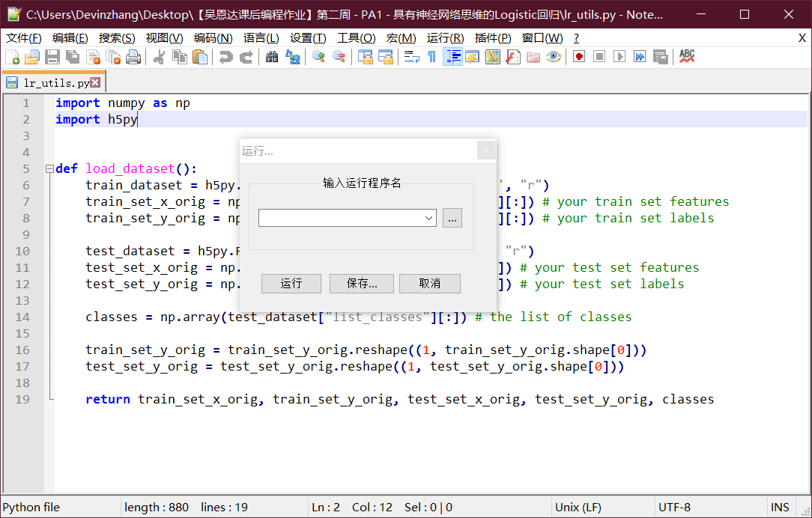Screen dimensions: 812x518
Task: Copy selection with the copy icon
Action: (x=180, y=57)
